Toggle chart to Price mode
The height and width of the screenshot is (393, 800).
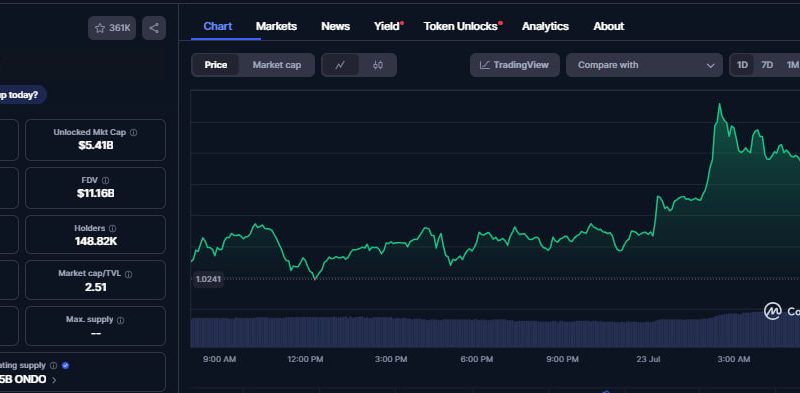click(x=216, y=65)
